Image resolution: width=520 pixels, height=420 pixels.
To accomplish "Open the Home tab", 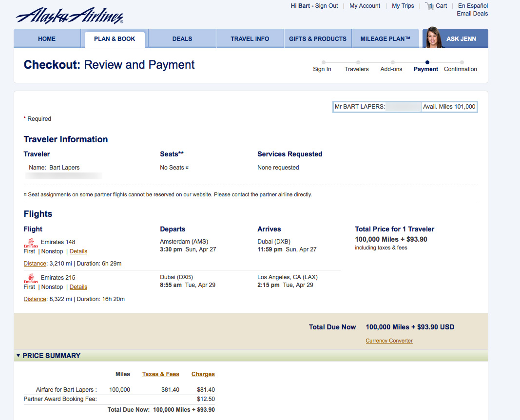I will [x=47, y=39].
